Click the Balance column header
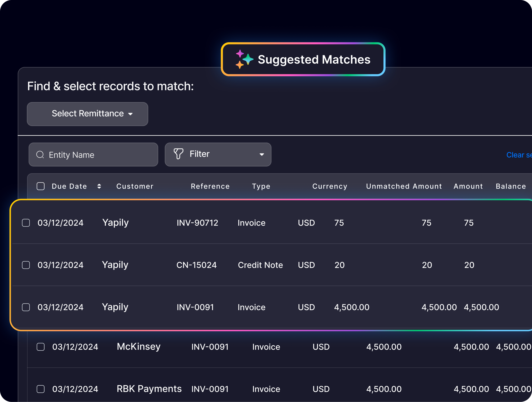 click(511, 186)
